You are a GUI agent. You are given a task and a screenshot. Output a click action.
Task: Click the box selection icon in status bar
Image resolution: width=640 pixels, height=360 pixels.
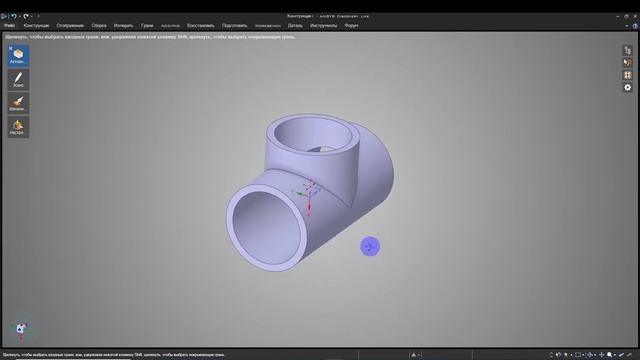click(x=578, y=355)
